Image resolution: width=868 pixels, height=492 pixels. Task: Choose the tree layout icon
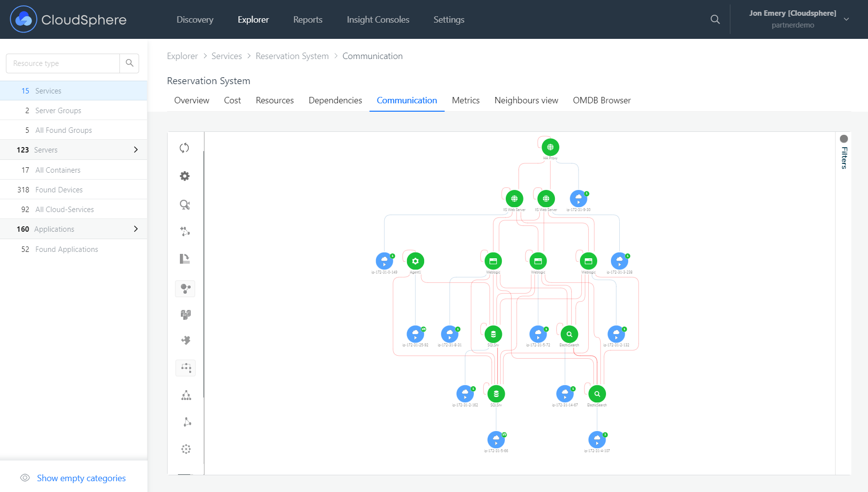coord(186,395)
